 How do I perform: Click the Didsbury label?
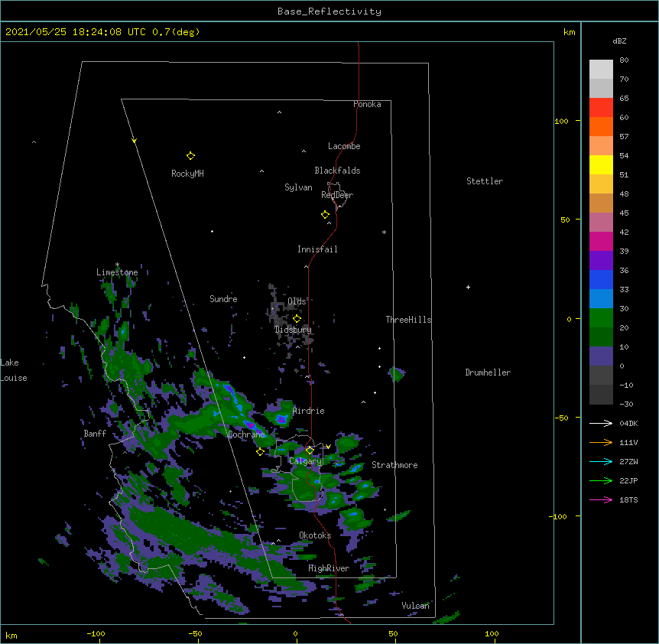tap(294, 330)
